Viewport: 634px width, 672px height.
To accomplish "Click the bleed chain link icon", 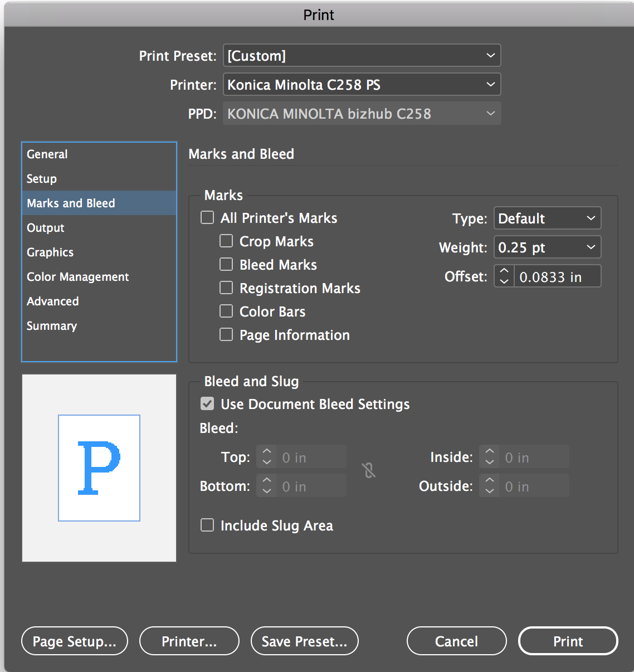I will [369, 471].
